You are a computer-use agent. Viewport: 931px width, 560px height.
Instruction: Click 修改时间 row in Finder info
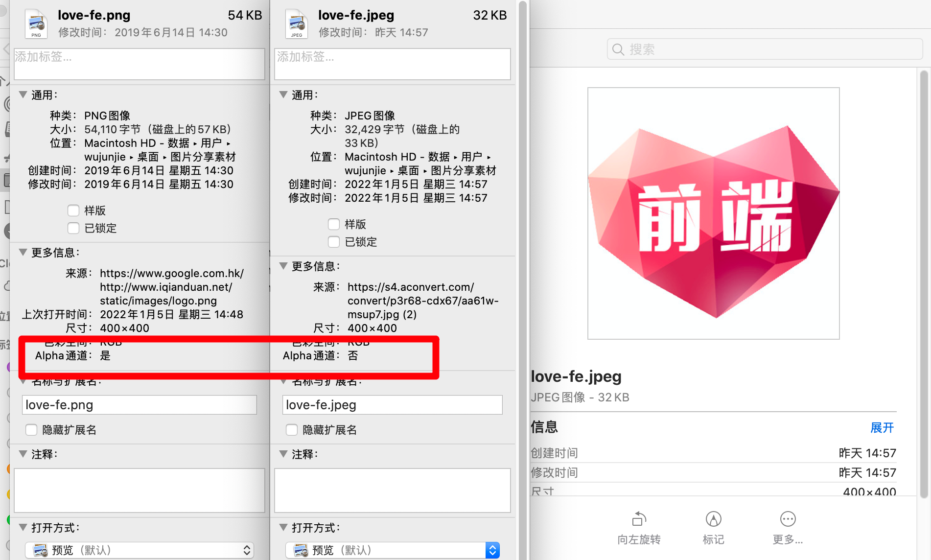tap(714, 472)
